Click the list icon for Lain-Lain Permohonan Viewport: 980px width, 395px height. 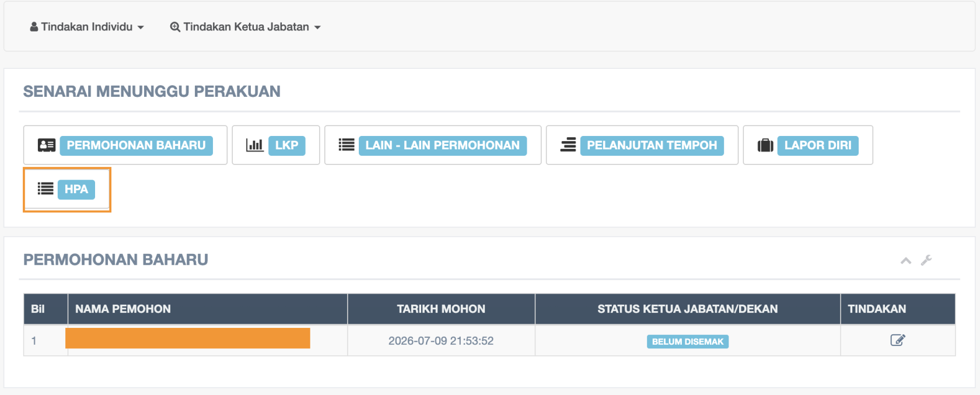pyautogui.click(x=346, y=145)
